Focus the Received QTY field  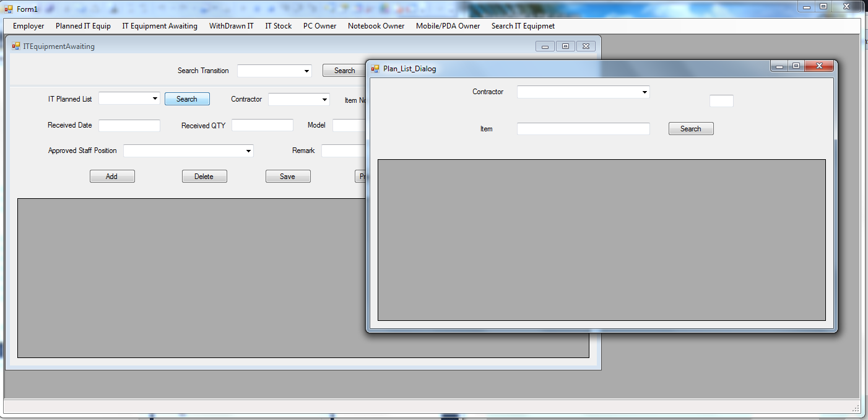tap(263, 125)
